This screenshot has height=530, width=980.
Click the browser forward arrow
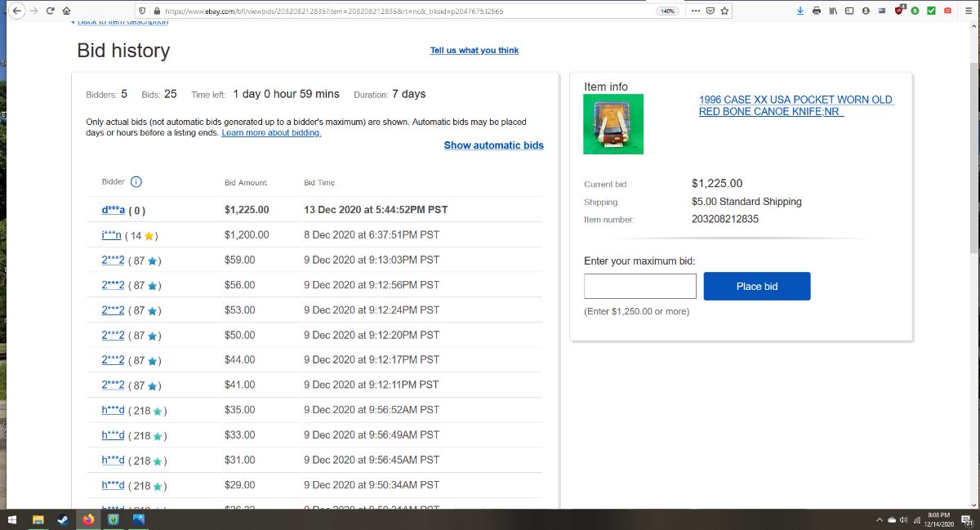coord(33,11)
